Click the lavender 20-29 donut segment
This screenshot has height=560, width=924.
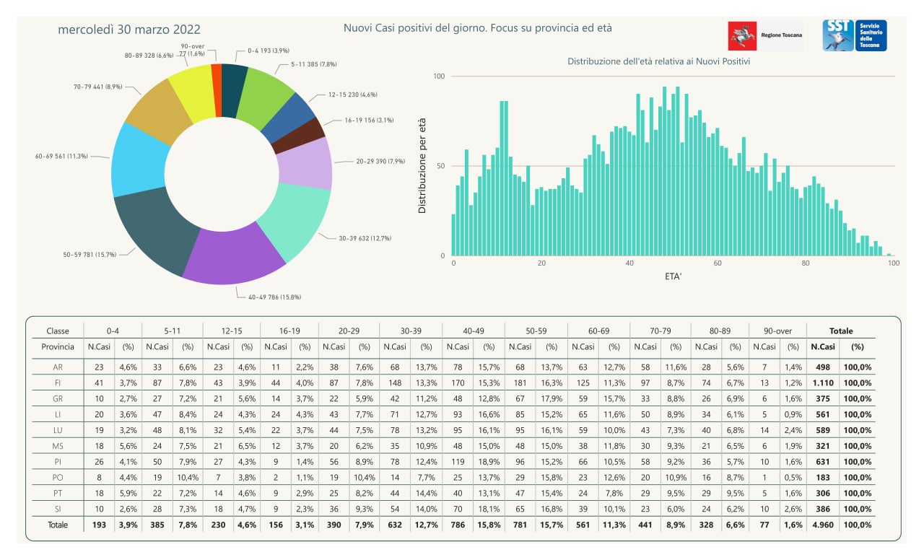point(308,162)
